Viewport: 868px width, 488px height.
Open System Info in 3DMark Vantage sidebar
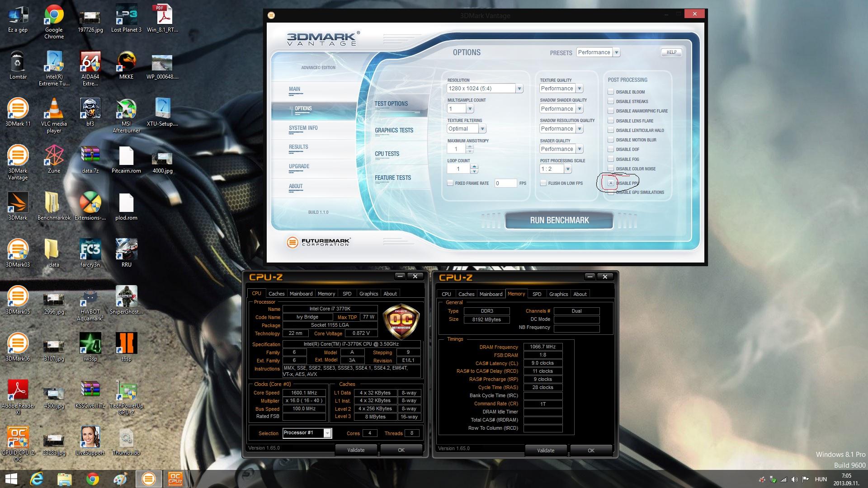pos(303,128)
